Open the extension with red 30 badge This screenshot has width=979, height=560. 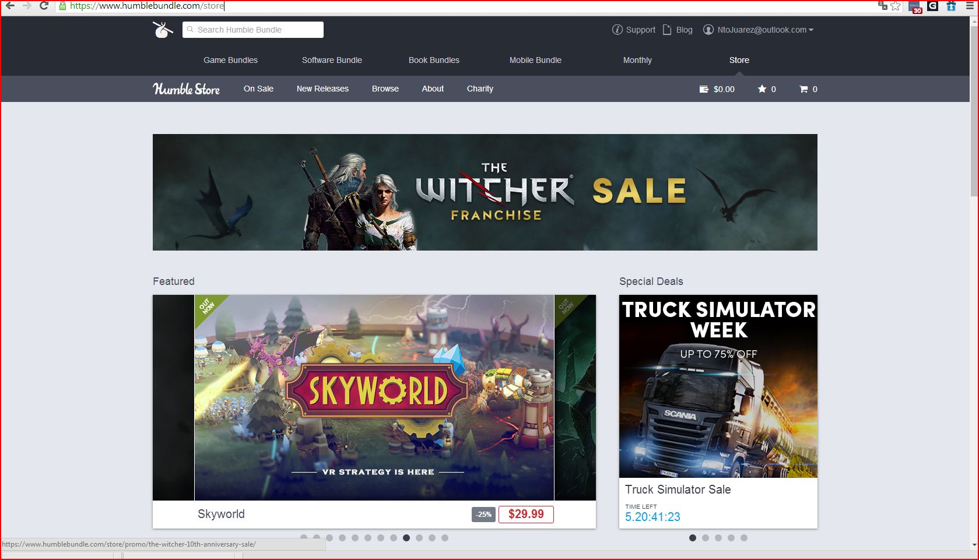coord(915,7)
